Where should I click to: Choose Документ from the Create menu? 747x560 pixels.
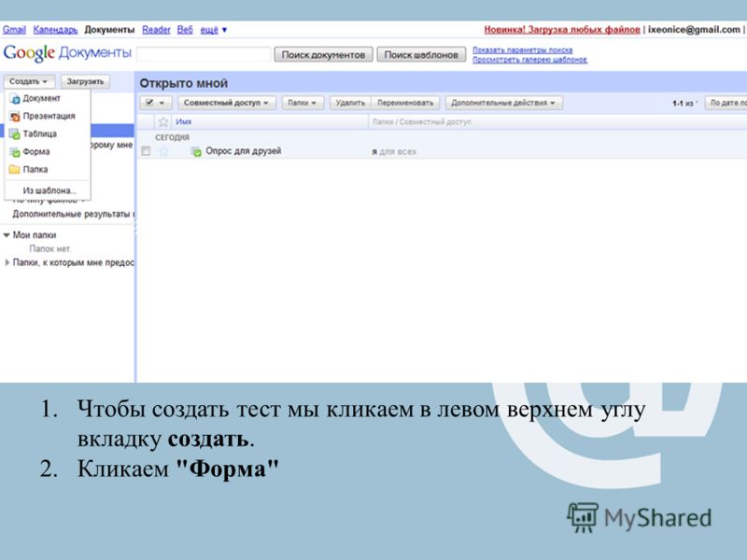point(41,99)
